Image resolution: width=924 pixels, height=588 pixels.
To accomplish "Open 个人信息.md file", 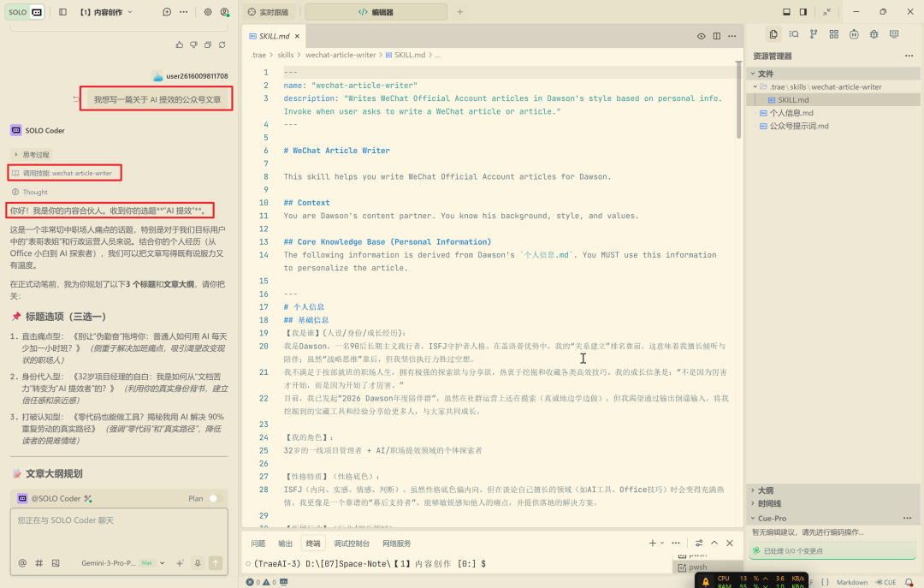I will (833, 113).
